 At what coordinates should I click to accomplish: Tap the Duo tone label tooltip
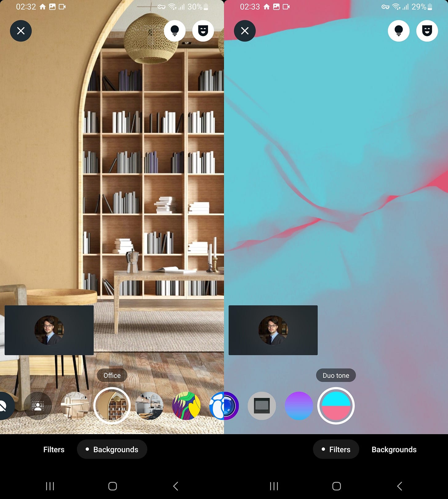[336, 375]
